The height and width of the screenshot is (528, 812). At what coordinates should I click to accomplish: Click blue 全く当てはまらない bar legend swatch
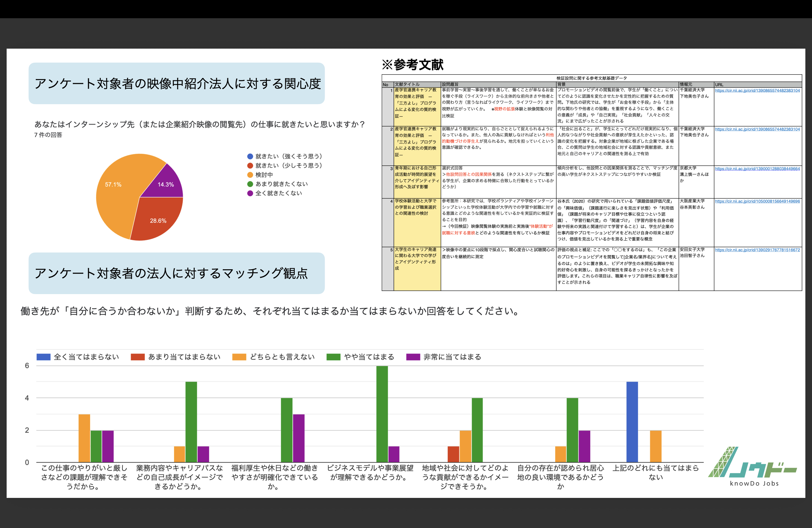click(x=43, y=357)
